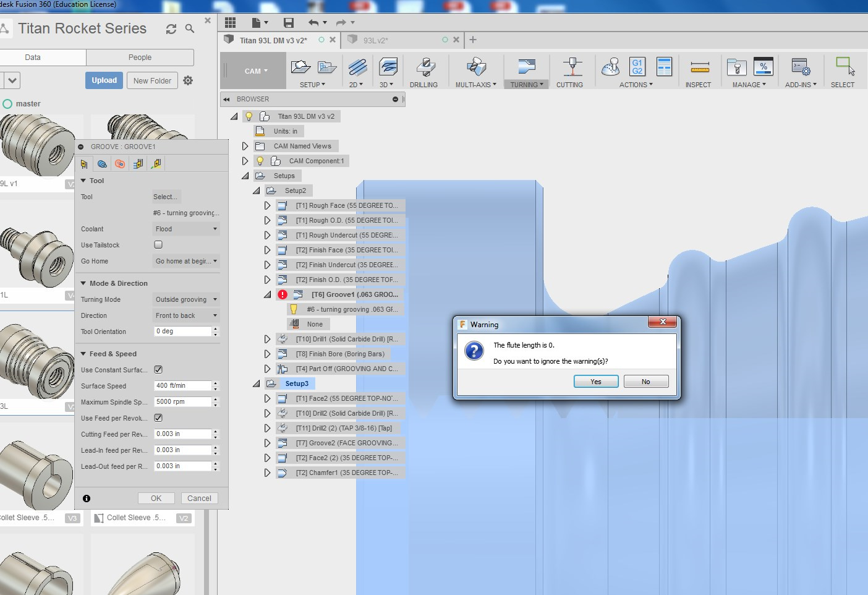Collapse the Mode & Direction section
This screenshot has height=595, width=868.
point(83,283)
